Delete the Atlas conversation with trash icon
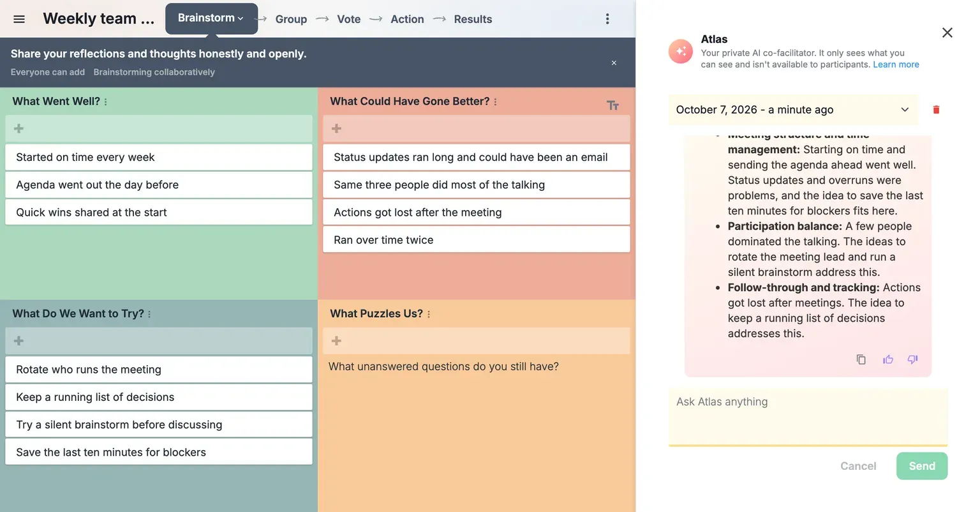This screenshot has width=980, height=512. [936, 110]
